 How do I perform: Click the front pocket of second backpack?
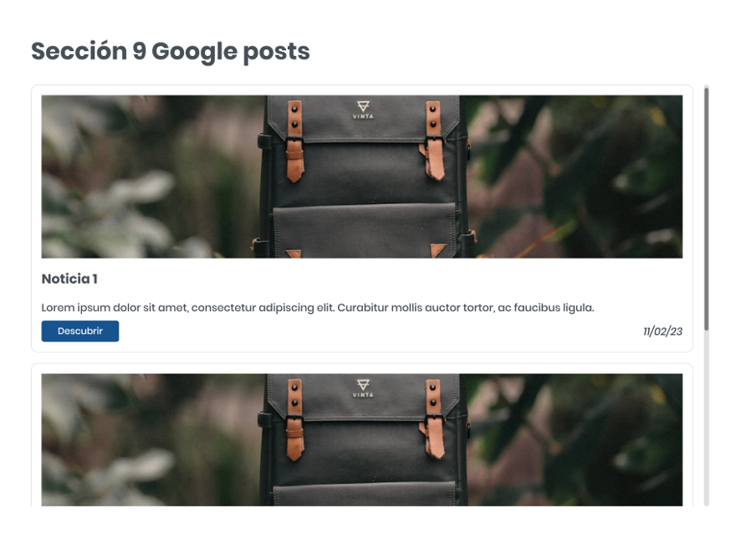click(365, 493)
